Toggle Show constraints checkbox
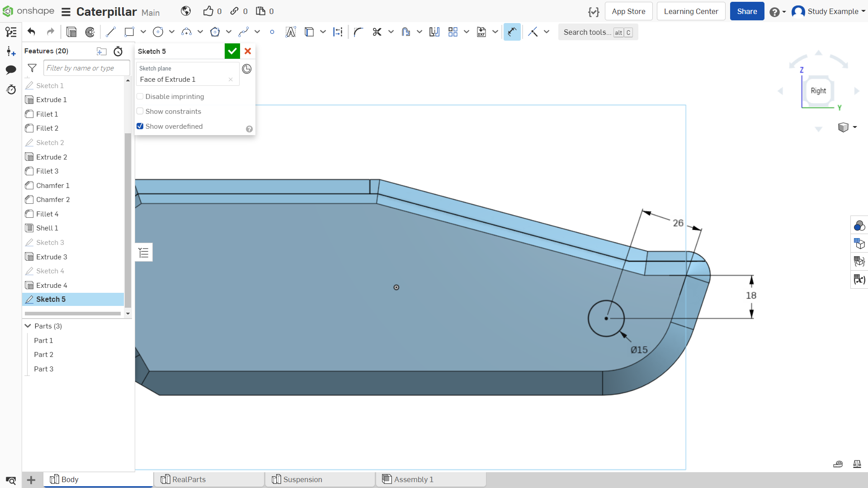This screenshot has width=868, height=488. 140,112
